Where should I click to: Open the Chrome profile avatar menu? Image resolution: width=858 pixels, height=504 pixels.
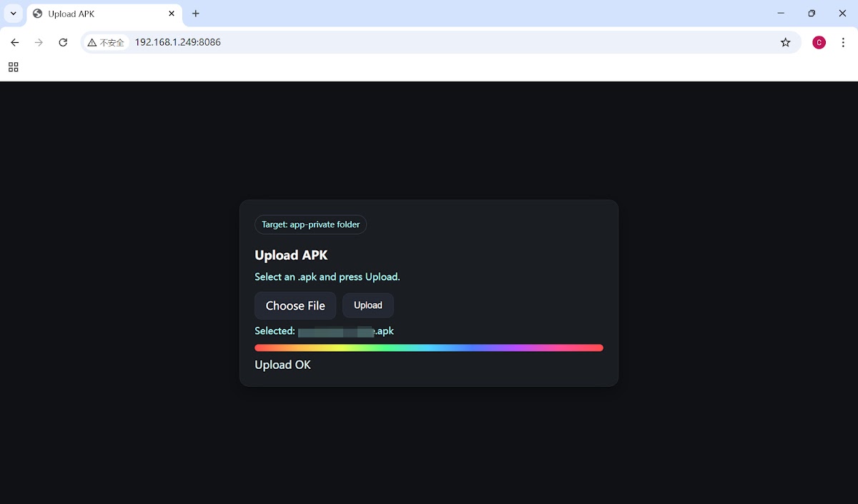pos(819,42)
